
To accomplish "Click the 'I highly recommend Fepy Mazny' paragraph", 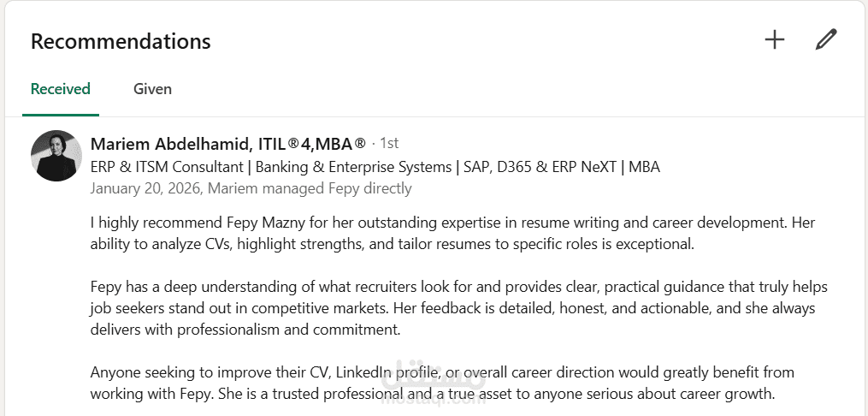I will point(452,234).
